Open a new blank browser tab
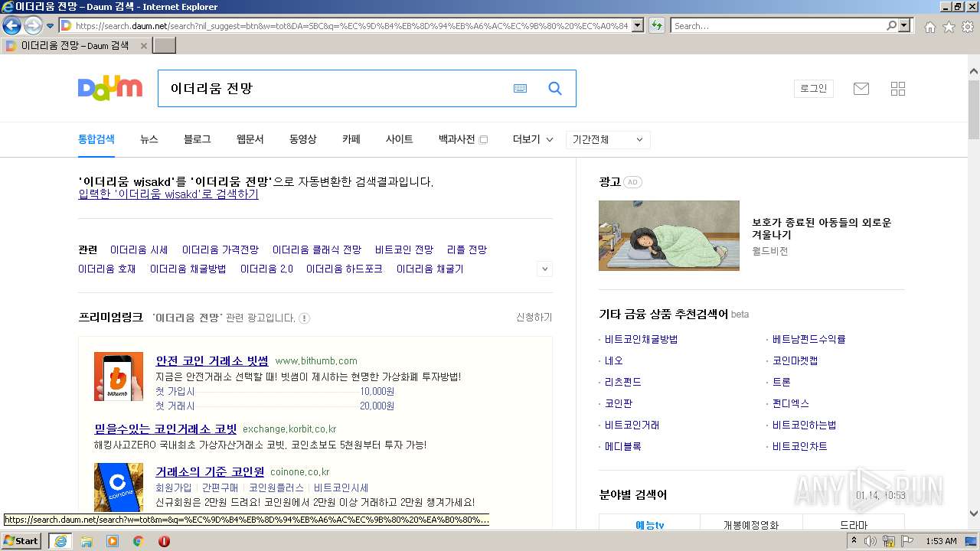 pos(165,46)
